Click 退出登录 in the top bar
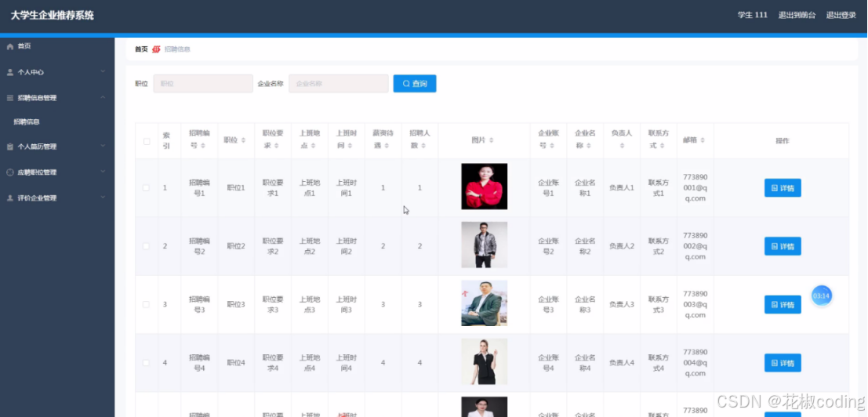 click(x=841, y=16)
